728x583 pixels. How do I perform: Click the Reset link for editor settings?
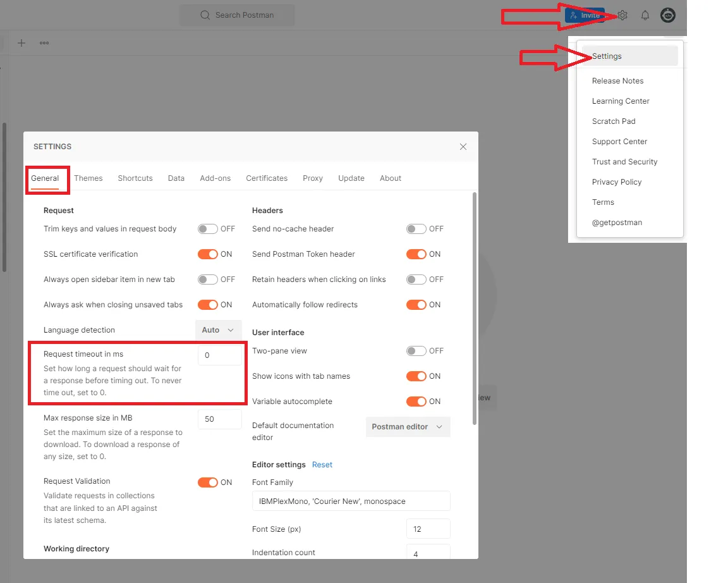322,464
